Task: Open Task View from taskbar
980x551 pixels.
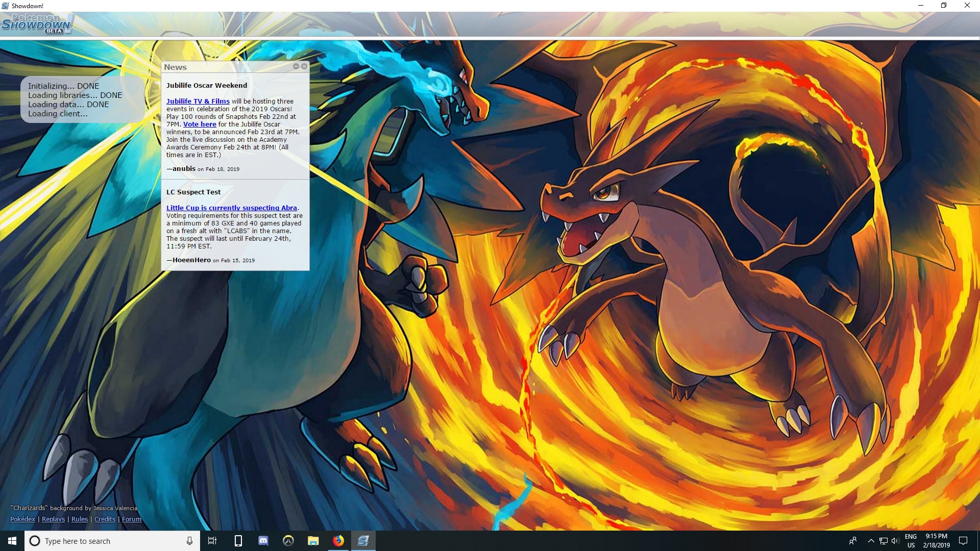Action: point(212,541)
